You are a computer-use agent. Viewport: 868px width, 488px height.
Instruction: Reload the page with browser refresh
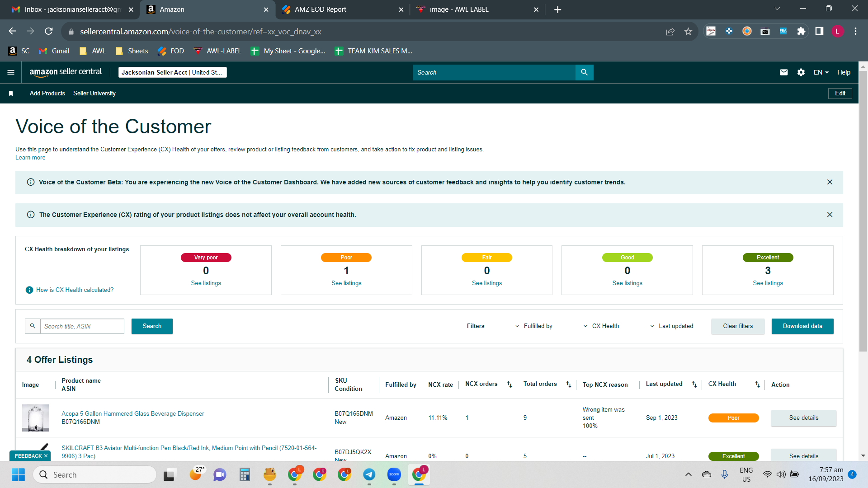(x=49, y=31)
